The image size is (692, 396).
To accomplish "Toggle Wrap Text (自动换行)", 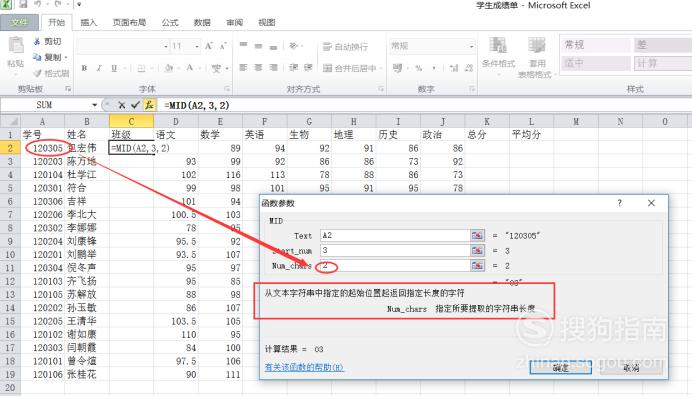I will coord(346,46).
